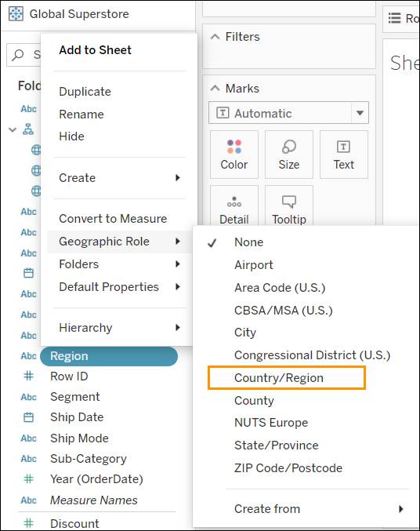Expand the Hierarchy submenu

[x=178, y=328]
